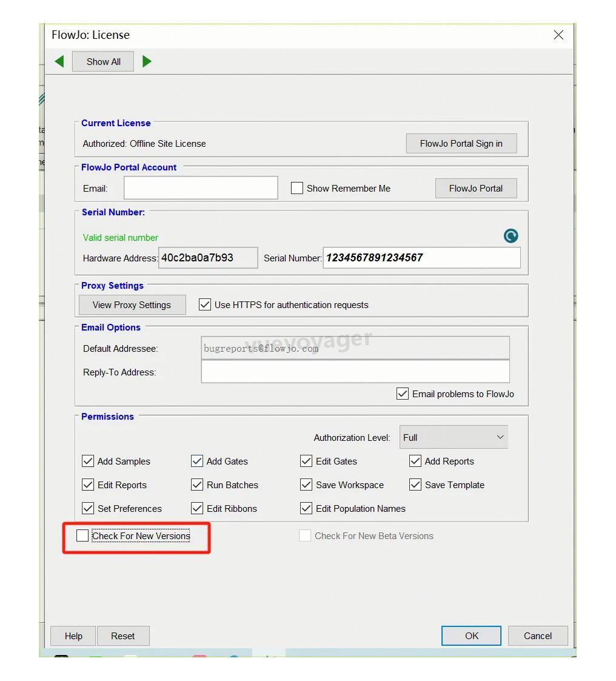Click the 'Permissions' heading
The width and height of the screenshot is (616, 681).
tap(108, 417)
